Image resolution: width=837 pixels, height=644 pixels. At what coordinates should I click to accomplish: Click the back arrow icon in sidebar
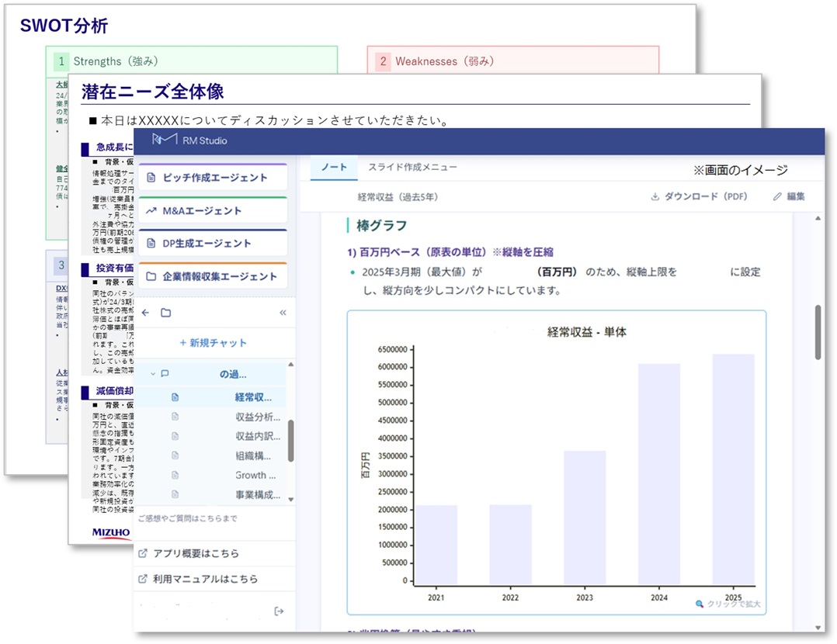pyautogui.click(x=145, y=313)
